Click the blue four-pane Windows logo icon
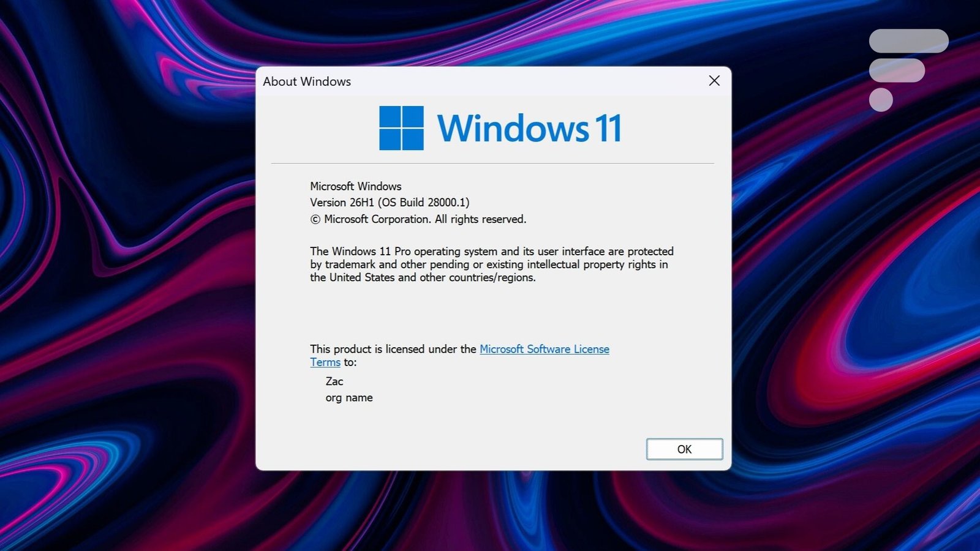 (401, 128)
